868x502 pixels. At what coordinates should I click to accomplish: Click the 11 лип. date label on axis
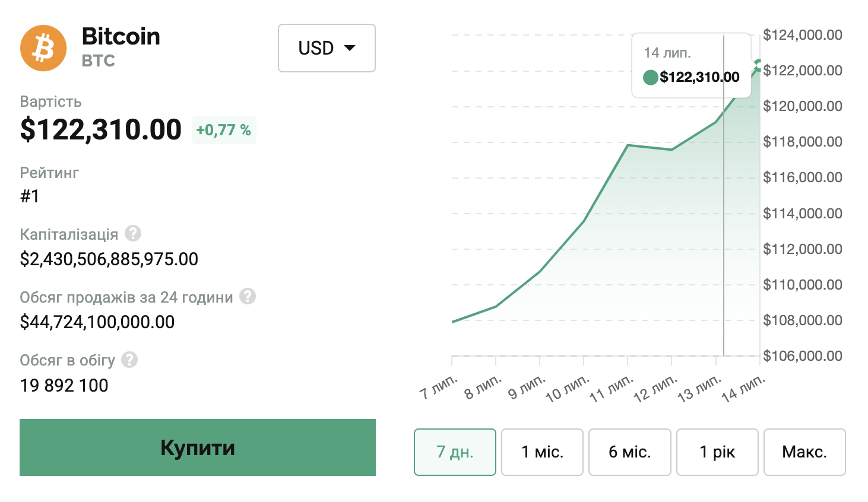612,389
